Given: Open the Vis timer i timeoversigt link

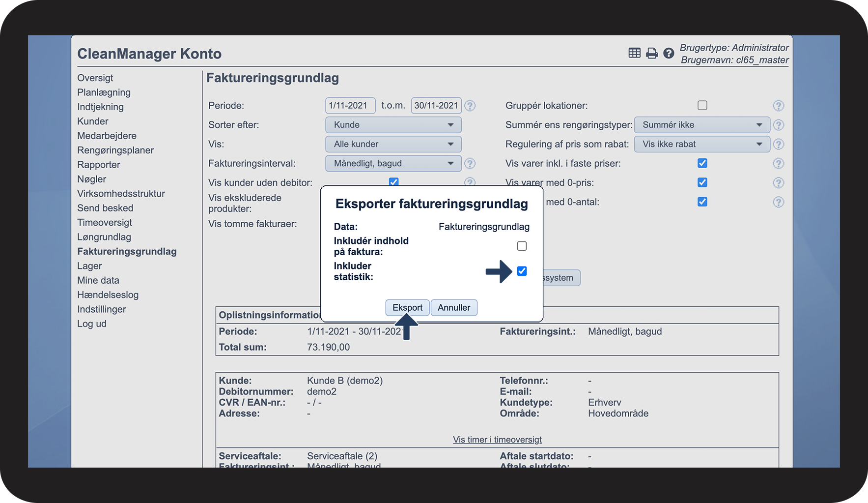Looking at the screenshot, I should [x=497, y=440].
